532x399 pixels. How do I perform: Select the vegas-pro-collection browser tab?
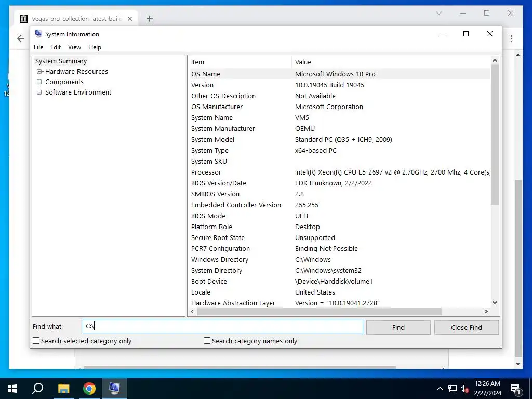click(x=76, y=19)
